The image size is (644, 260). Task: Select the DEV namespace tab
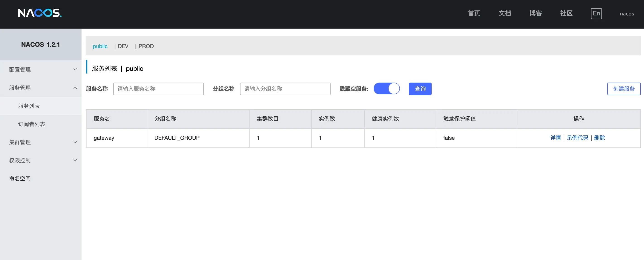coord(123,46)
